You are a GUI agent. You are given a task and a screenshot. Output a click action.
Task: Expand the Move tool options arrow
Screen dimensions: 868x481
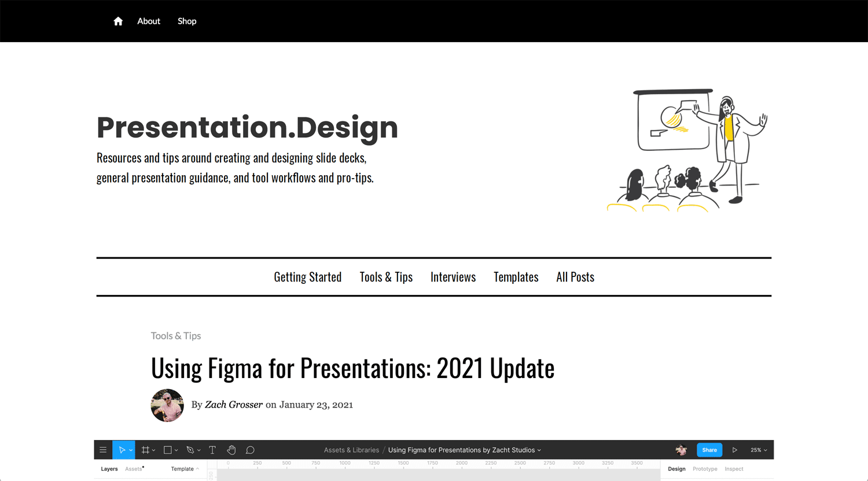pyautogui.click(x=131, y=450)
